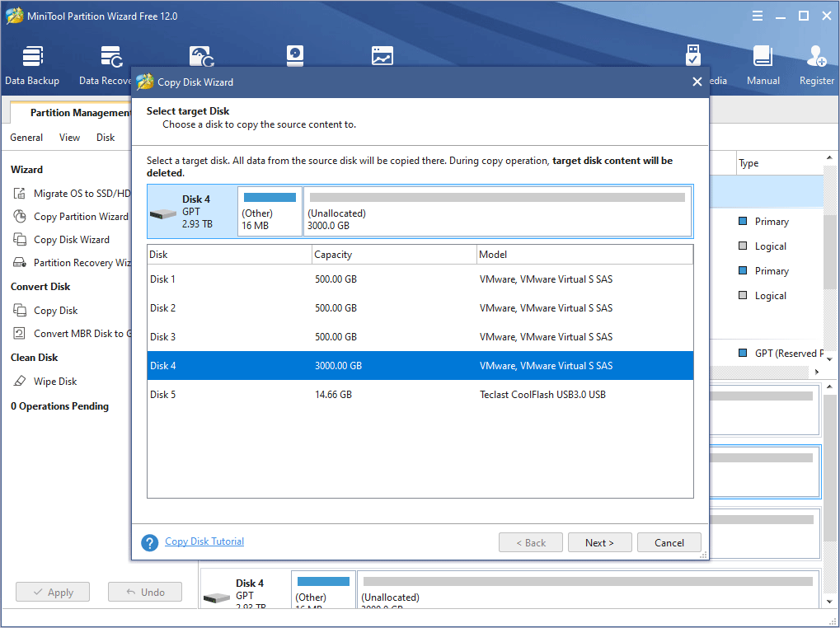The width and height of the screenshot is (840, 628).
Task: Click the Migrate OS to SSD/HD icon
Action: (x=20, y=194)
